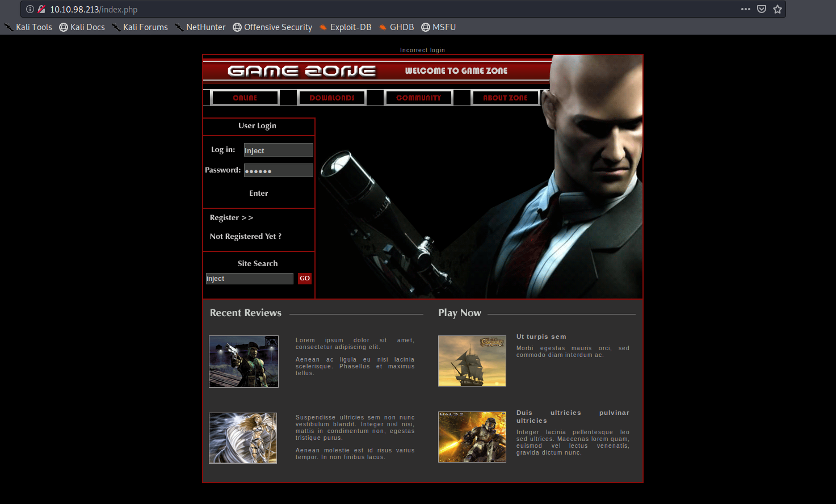The image size is (836, 504).
Task: Click the Log in username field
Action: coord(279,150)
